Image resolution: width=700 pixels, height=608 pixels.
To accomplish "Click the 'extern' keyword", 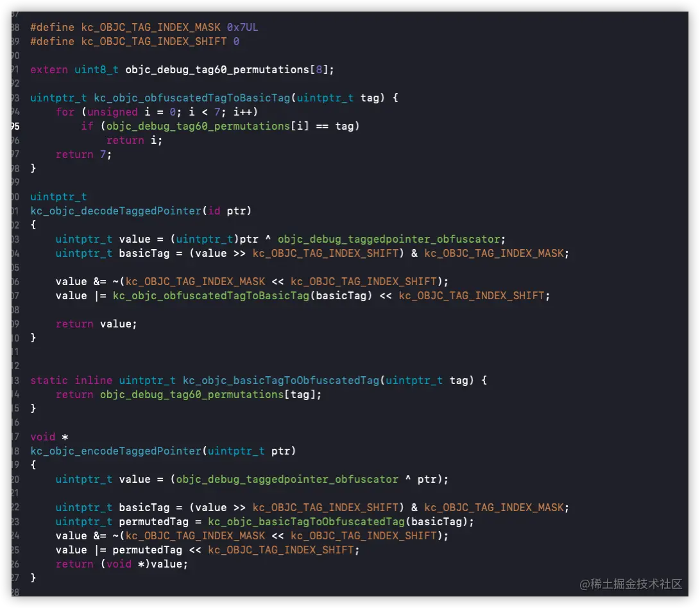I will coord(49,70).
